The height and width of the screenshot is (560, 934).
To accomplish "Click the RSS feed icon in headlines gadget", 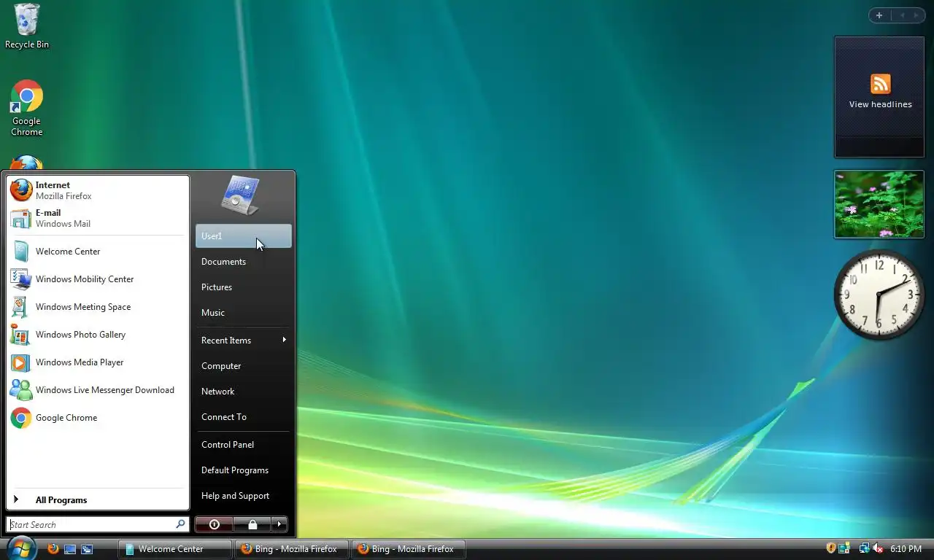I will pos(881,84).
